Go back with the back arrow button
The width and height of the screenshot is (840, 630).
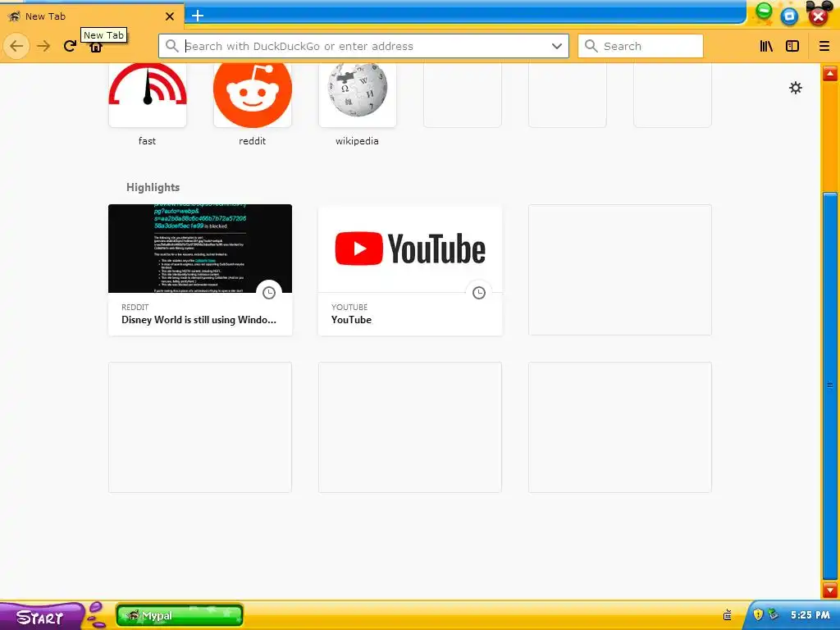click(x=16, y=46)
